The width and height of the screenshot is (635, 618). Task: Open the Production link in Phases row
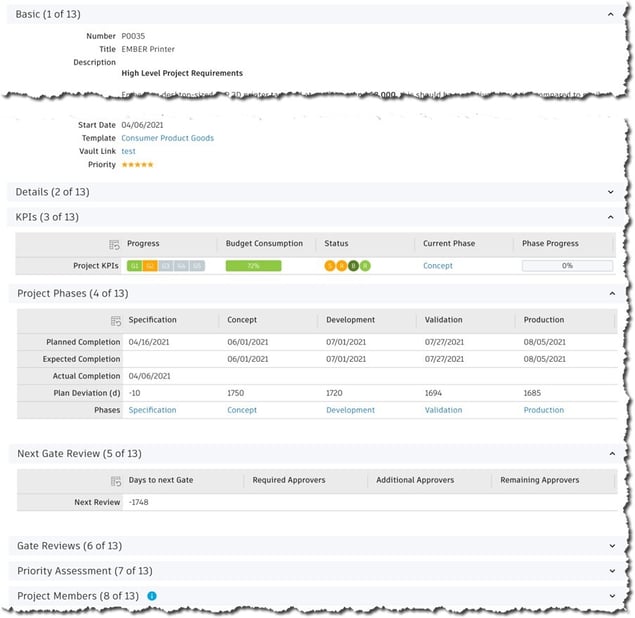coord(543,410)
